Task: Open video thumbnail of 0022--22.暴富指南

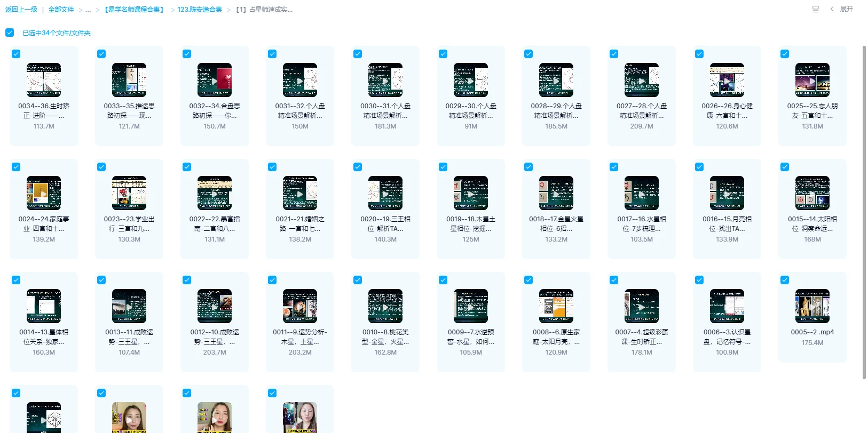Action: click(215, 193)
